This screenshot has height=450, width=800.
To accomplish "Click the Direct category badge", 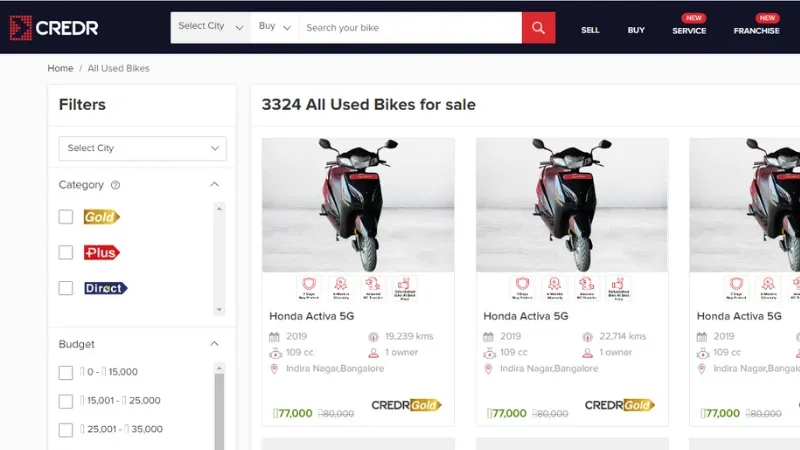I will coord(106,288).
